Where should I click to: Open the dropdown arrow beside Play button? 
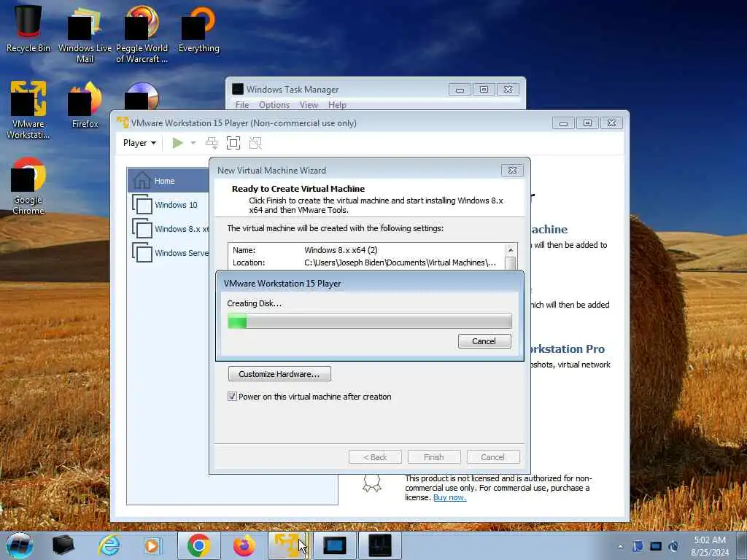click(193, 143)
